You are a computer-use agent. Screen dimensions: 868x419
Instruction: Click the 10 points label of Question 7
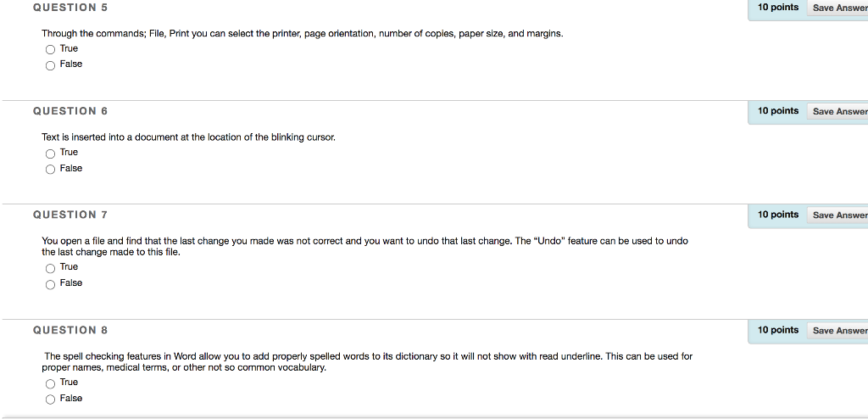778,215
